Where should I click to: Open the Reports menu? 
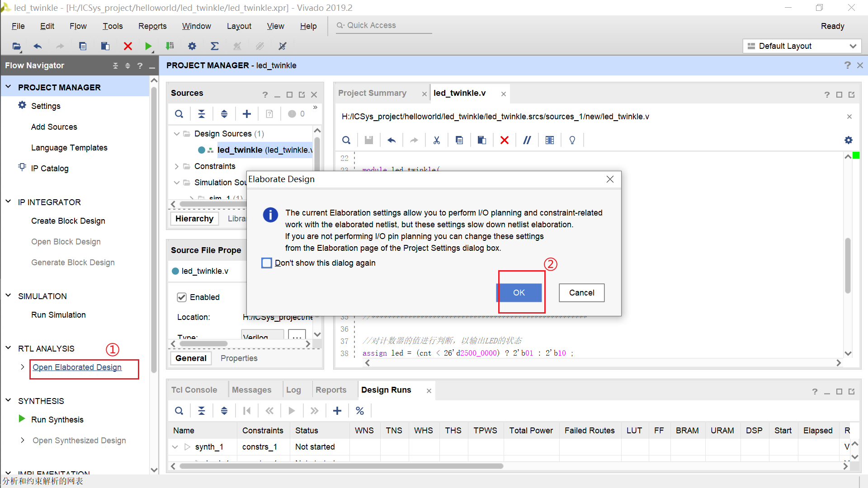(152, 26)
